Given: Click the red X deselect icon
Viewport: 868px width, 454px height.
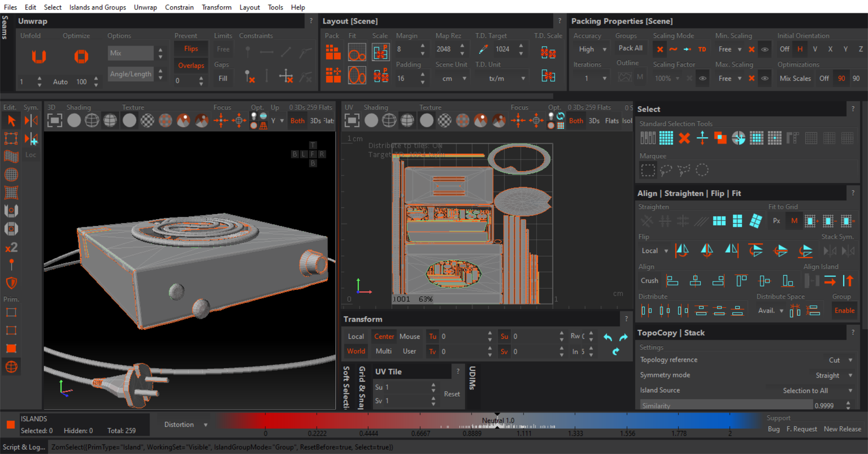Looking at the screenshot, I should click(684, 138).
